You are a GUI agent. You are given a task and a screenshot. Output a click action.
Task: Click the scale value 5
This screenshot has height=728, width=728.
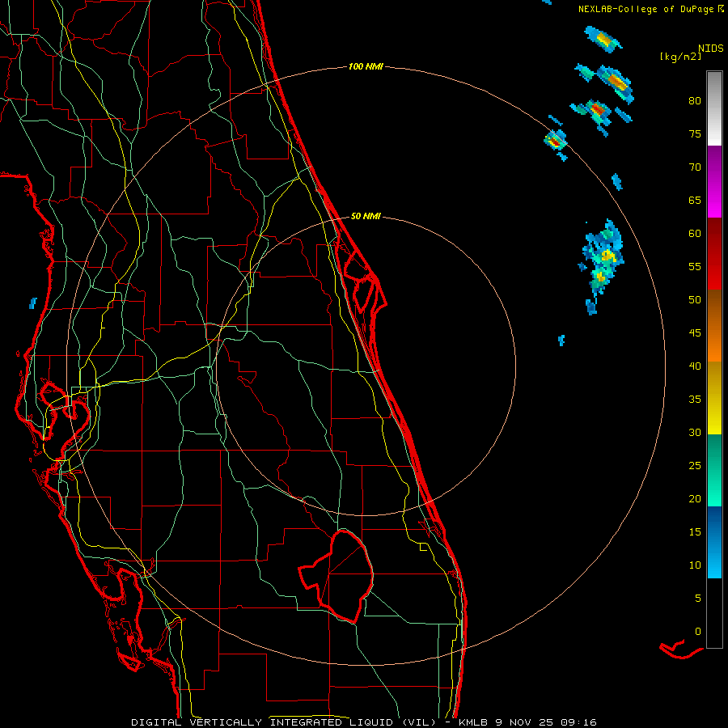point(698,599)
